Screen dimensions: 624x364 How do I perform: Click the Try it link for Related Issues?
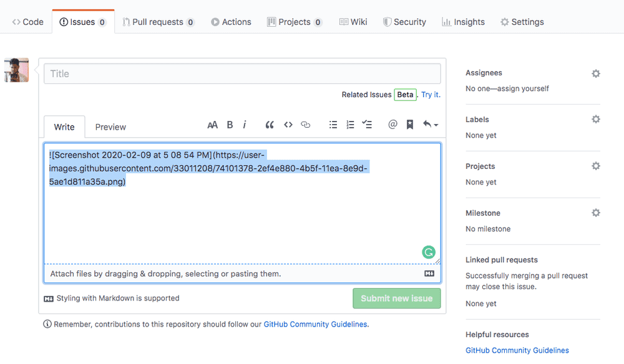click(430, 94)
